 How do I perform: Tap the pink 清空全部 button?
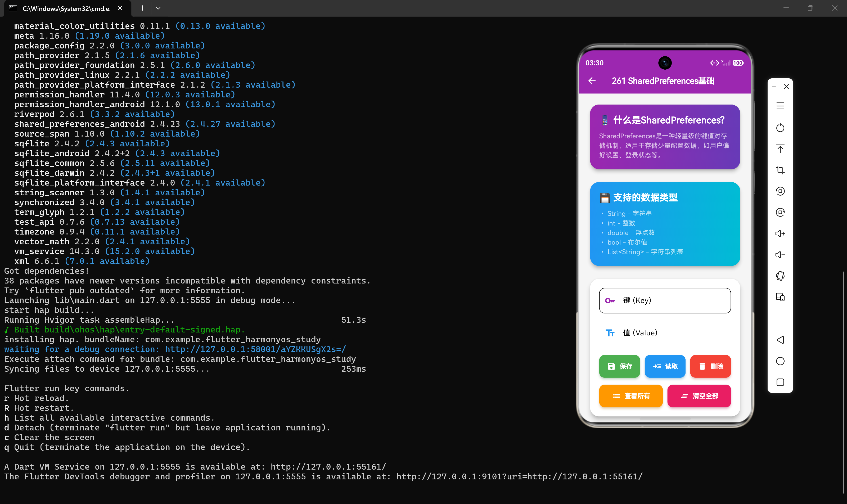[x=699, y=396]
